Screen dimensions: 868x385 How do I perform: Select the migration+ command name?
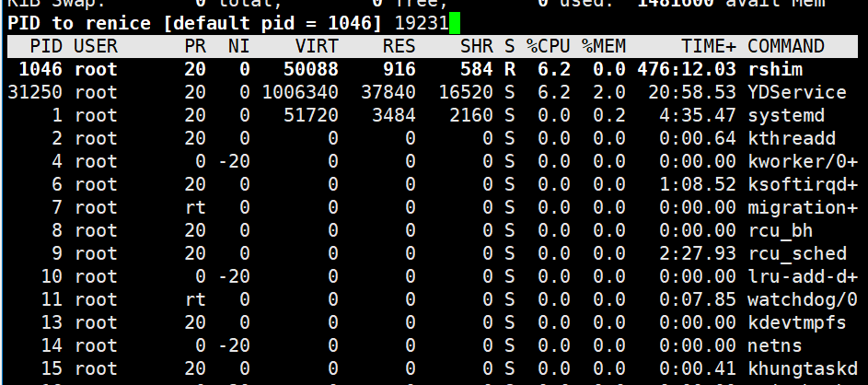pos(803,207)
